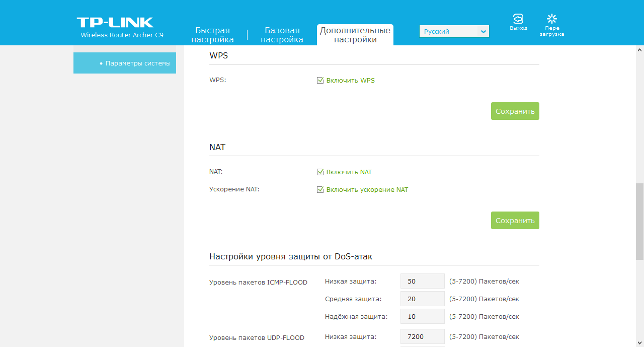Click UDP-FLOOD low protection field (7200)
Screen dimensions: 644x347
pos(422,336)
